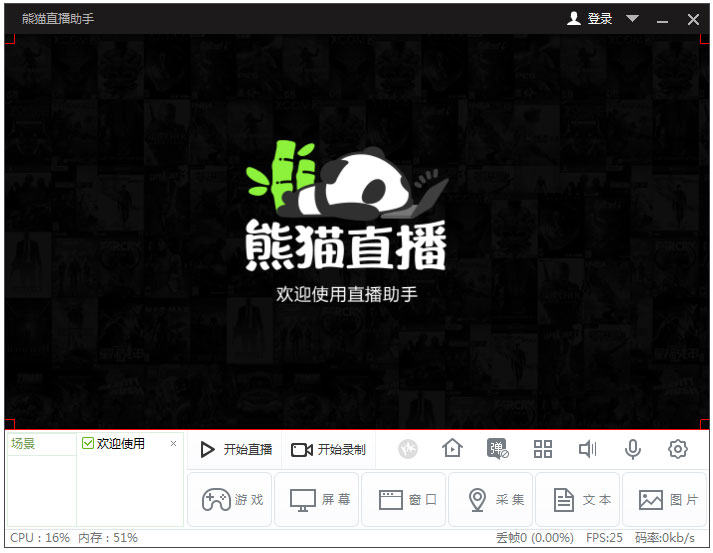Screen dimensions: 713x553
Task: Click the CPU：16% status text
Action: [40, 538]
